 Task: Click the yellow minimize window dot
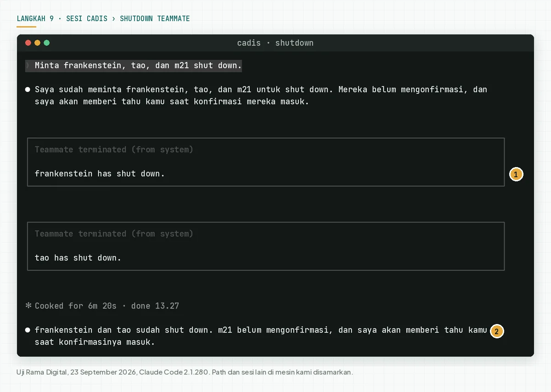37,43
